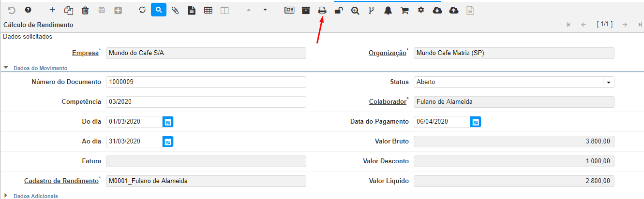
Task: Click the Organização field Mundo Cafe Matriz
Action: point(514,53)
